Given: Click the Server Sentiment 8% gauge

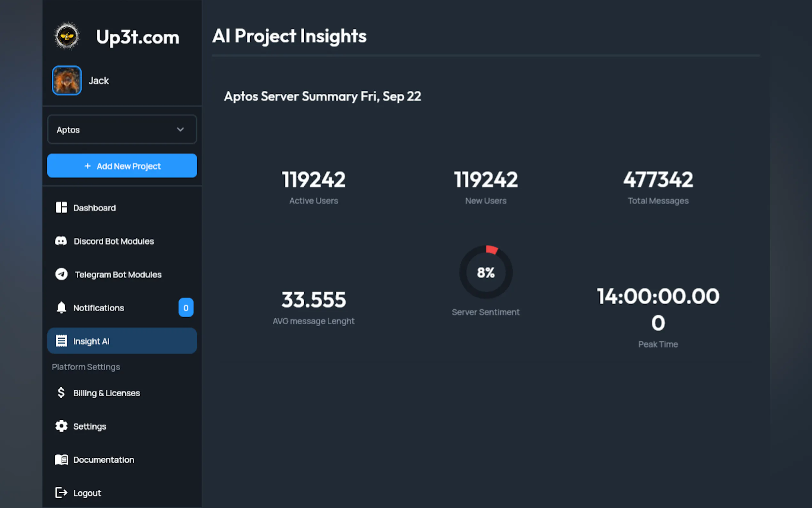Looking at the screenshot, I should 485,272.
